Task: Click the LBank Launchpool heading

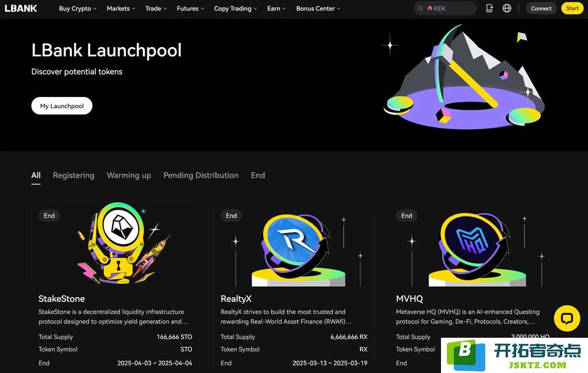Action: tap(106, 50)
